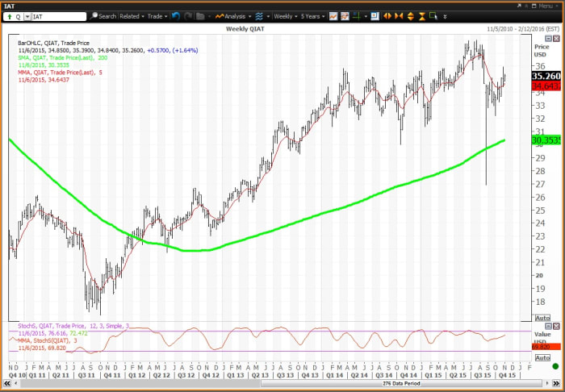The image size is (565, 392).
Task: Click the undo arrow icon
Action: 176,15
